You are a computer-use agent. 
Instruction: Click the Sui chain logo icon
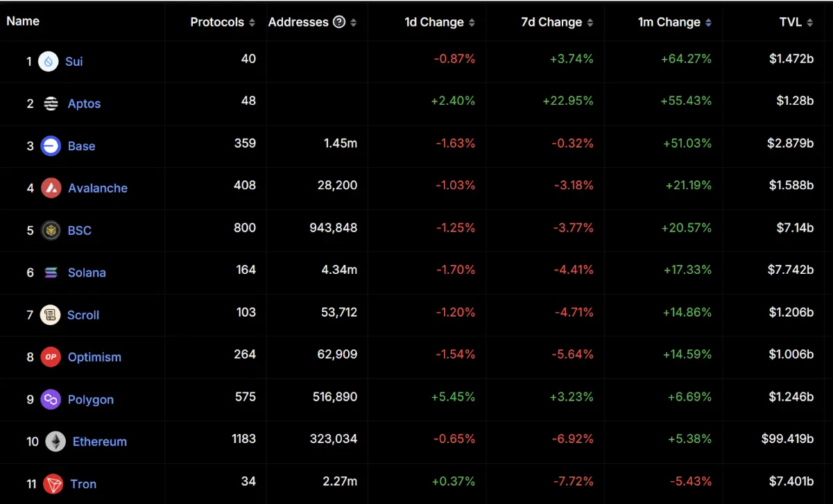[49, 62]
